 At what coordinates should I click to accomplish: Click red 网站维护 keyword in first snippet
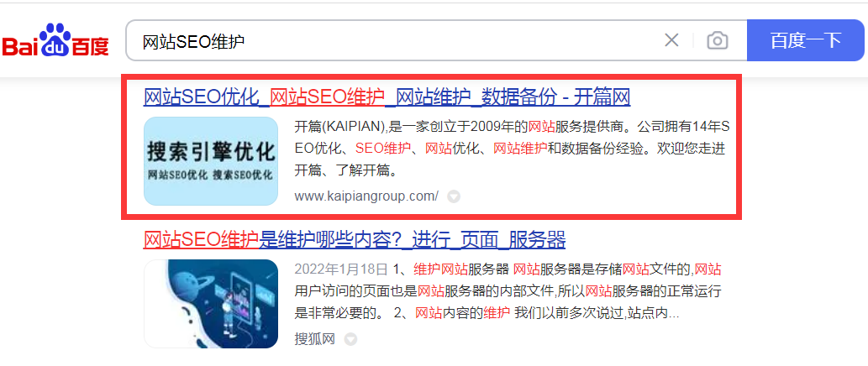click(520, 149)
